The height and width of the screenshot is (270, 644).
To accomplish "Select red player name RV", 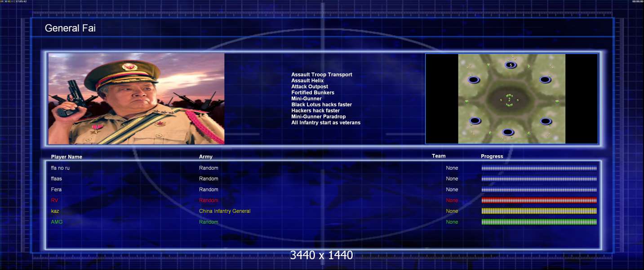I will (x=54, y=200).
